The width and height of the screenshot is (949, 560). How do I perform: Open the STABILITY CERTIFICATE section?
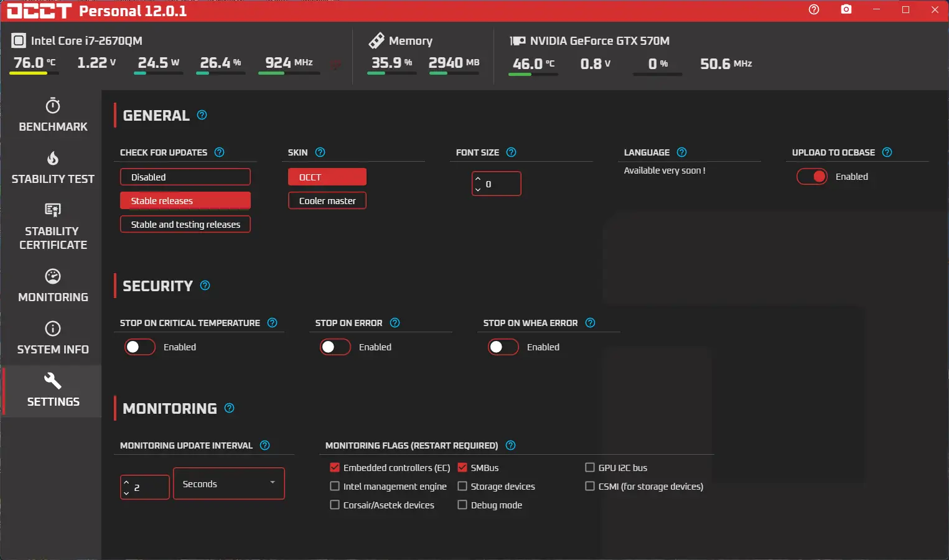coord(53,227)
